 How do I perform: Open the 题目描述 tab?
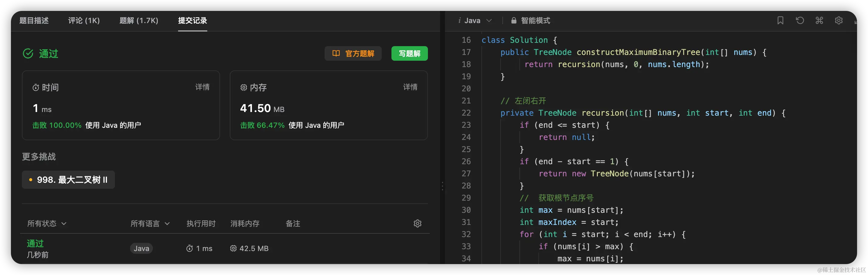point(34,21)
